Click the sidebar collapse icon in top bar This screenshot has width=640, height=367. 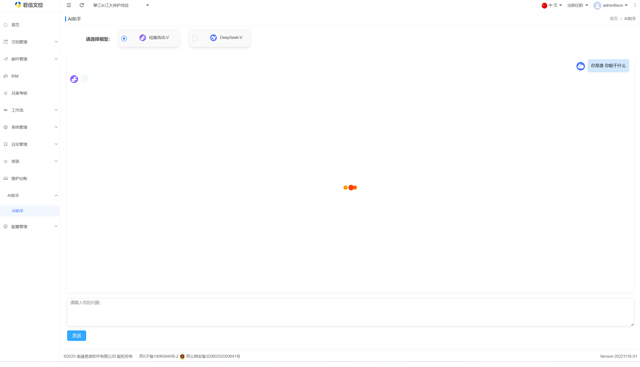tap(69, 5)
